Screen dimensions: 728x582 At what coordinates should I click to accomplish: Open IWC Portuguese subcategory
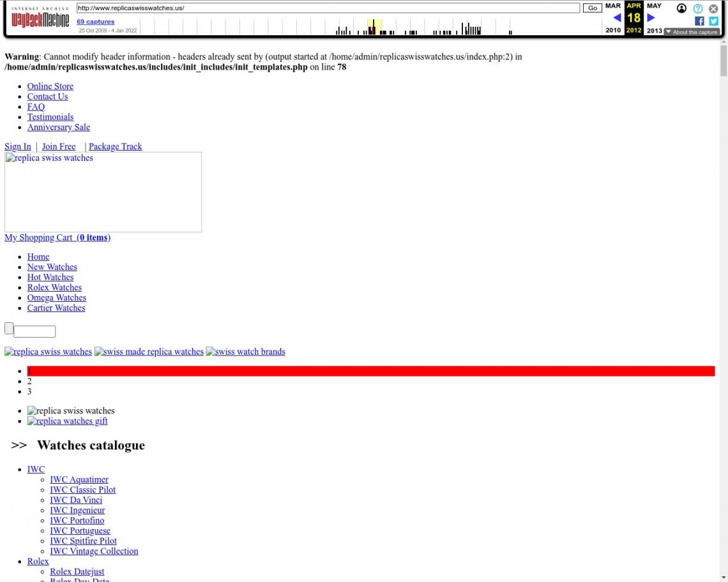[x=80, y=531]
